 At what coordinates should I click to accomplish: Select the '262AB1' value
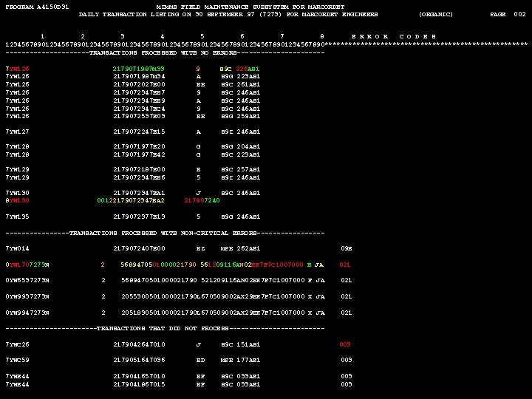248,248
